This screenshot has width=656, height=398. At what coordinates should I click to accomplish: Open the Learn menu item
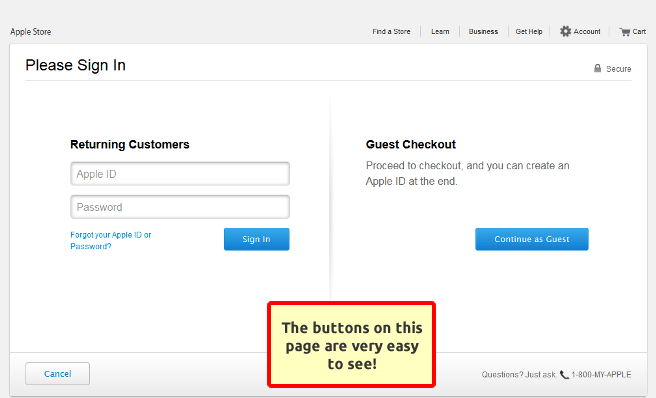tap(440, 31)
